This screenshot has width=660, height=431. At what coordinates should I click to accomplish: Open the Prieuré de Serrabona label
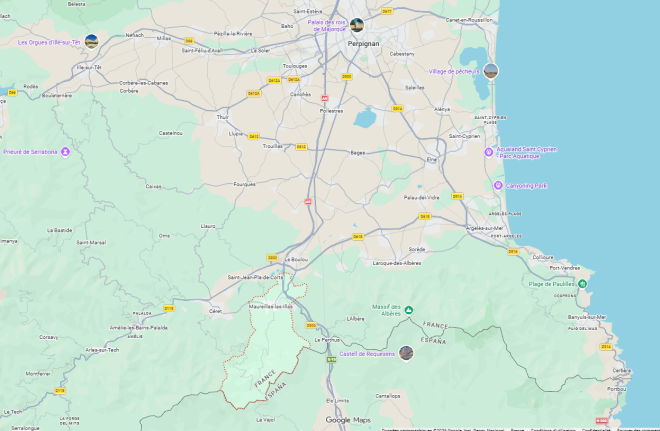pyautogui.click(x=30, y=152)
